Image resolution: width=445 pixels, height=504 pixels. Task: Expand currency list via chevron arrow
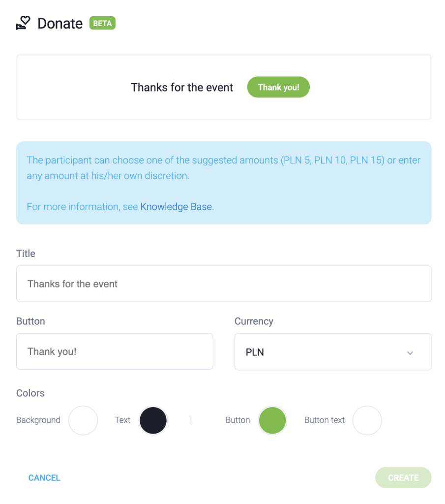410,353
